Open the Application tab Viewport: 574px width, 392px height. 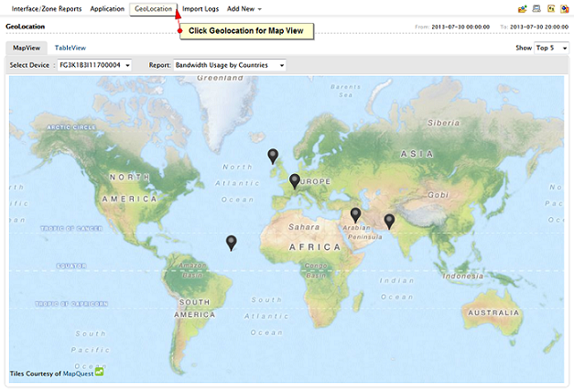pos(107,9)
